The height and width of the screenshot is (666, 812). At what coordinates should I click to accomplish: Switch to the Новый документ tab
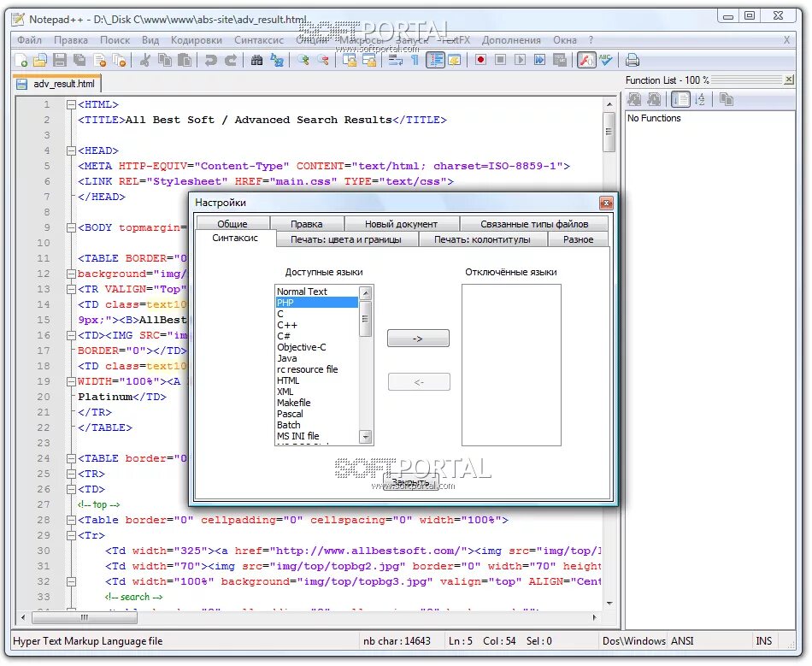tap(402, 224)
